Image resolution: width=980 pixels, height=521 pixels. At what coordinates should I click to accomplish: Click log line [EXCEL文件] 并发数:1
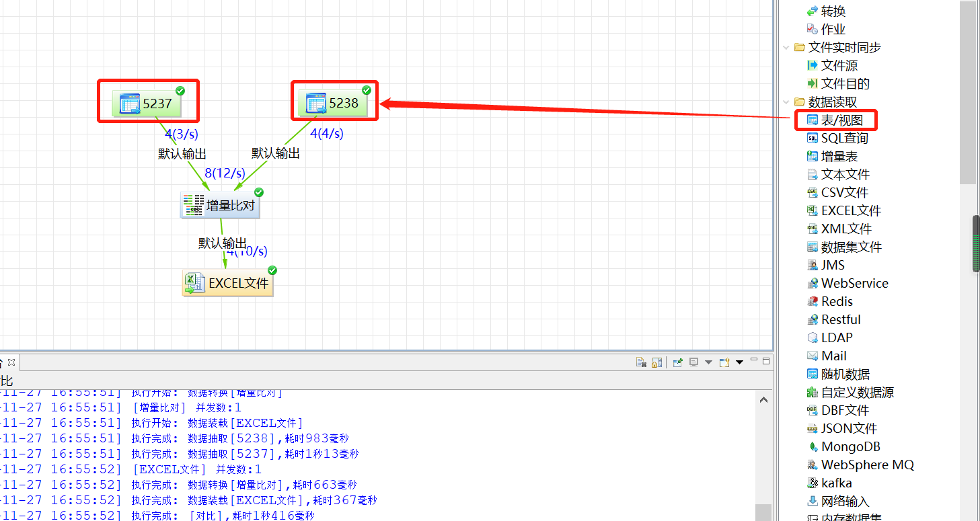click(196, 469)
